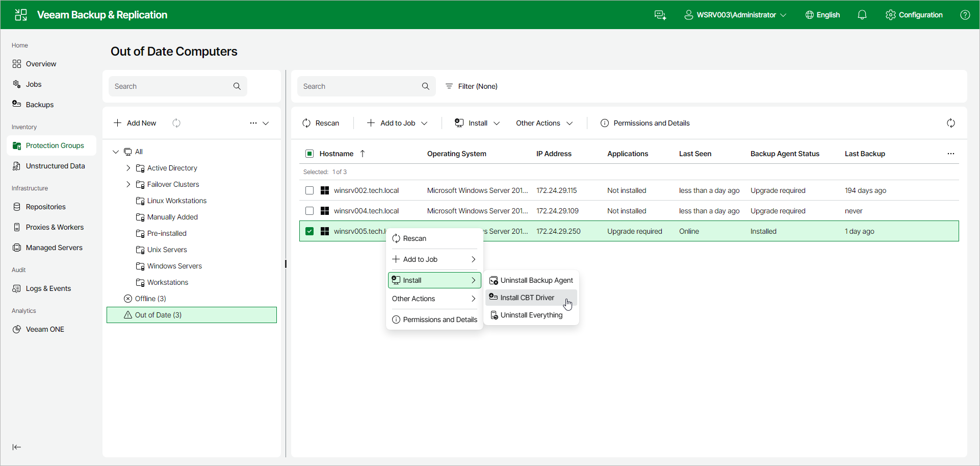The image size is (980, 466).
Task: Open Other Actions toolbar dropdown
Action: [x=544, y=123]
